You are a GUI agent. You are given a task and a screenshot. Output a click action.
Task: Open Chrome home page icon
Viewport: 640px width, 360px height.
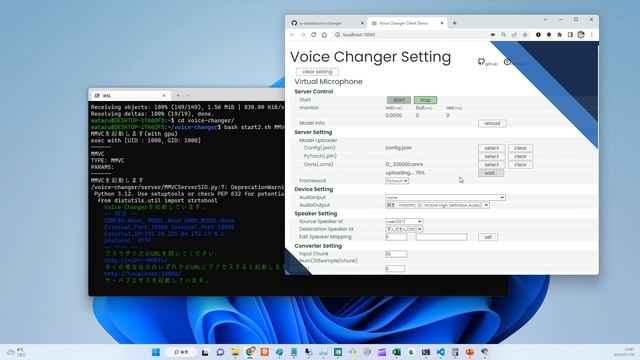click(324, 35)
